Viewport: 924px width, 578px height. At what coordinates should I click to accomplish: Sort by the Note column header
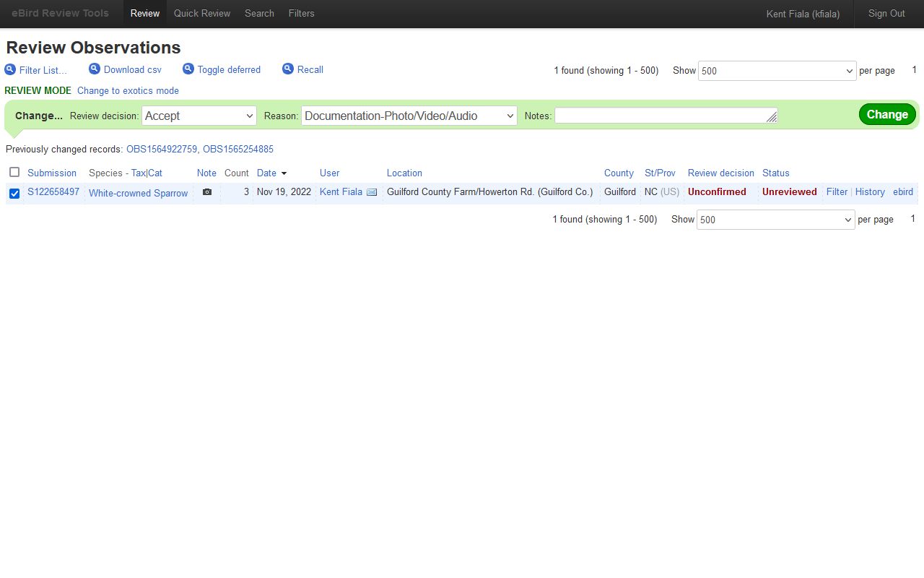click(x=206, y=173)
